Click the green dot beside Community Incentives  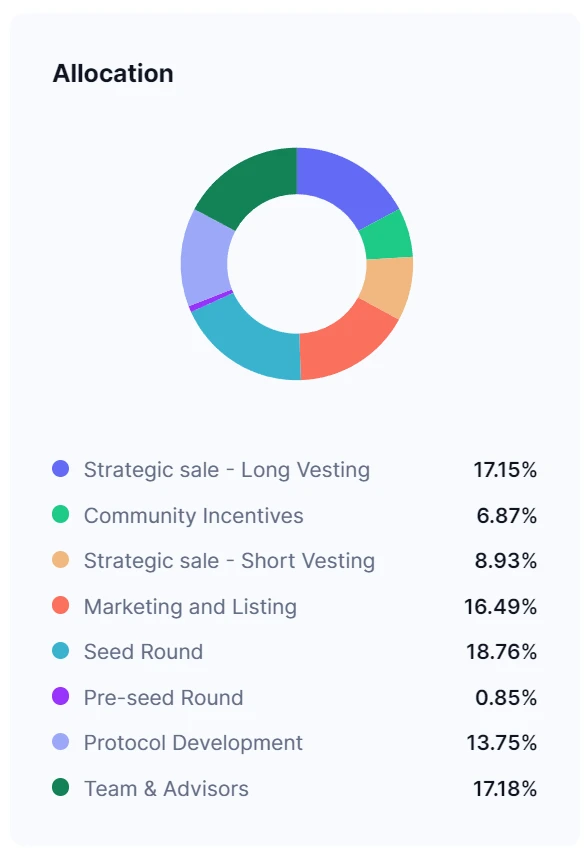point(60,515)
